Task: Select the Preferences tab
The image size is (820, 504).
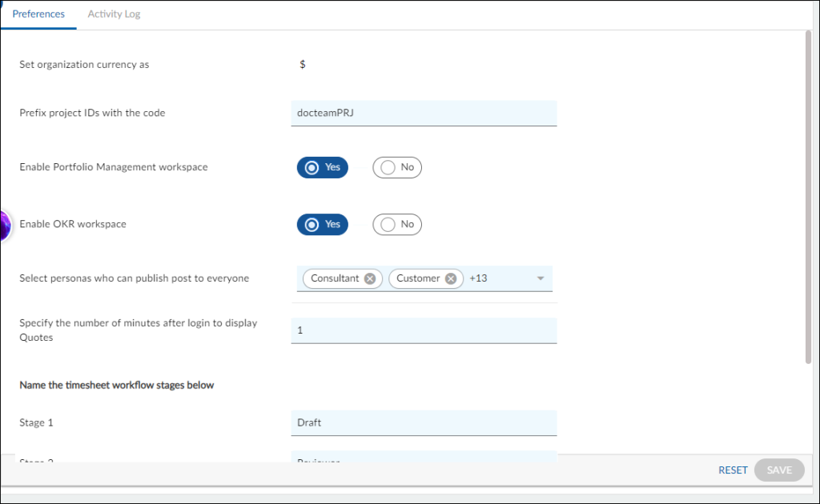Action: click(38, 14)
